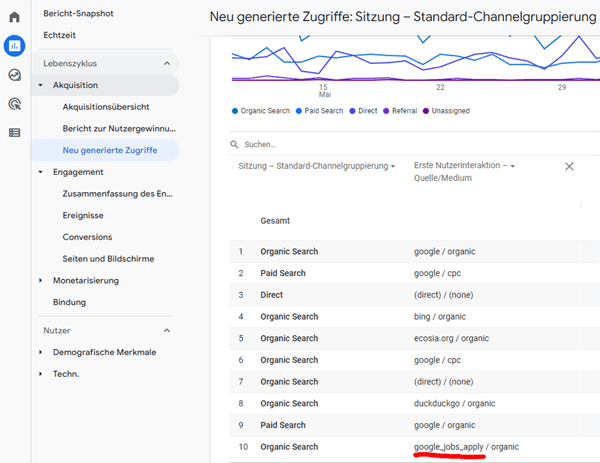Open Bericht zur Nutzergewinnung

pos(119,129)
